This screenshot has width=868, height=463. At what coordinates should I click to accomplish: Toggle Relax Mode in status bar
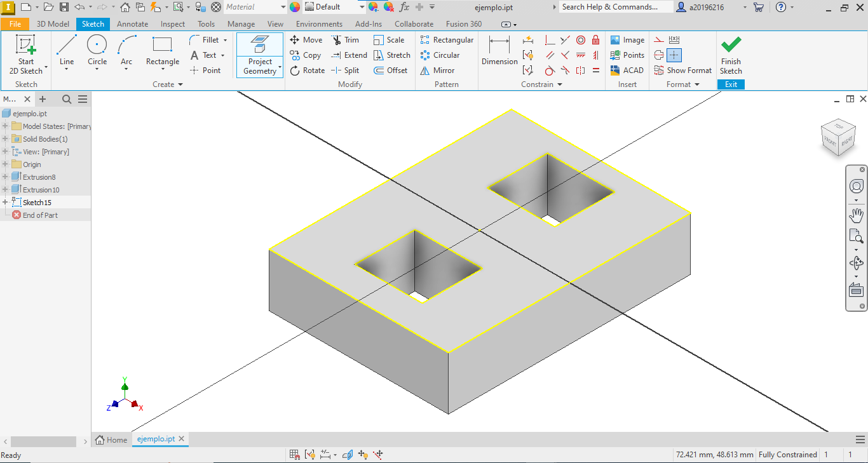[x=378, y=455]
